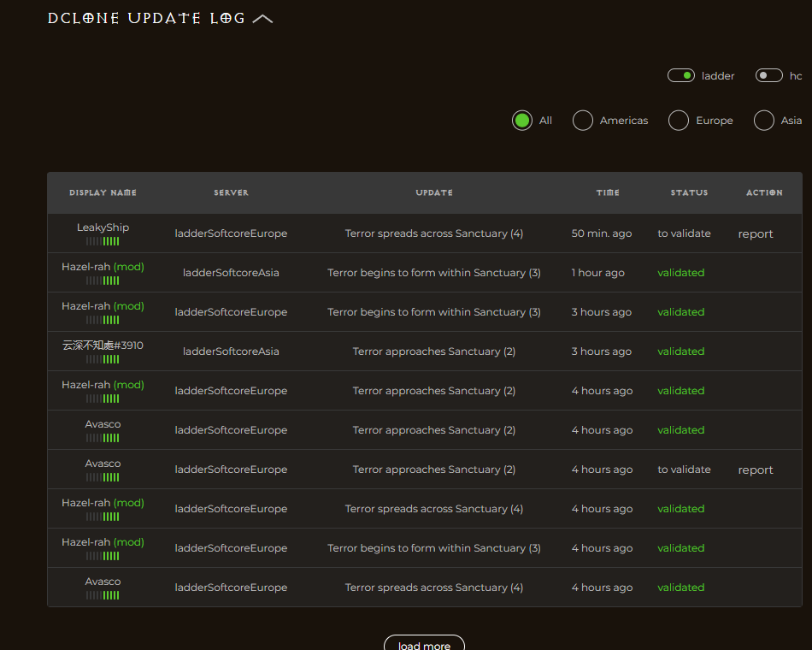This screenshot has height=650, width=812.
Task: Click reputation bar under 云深不知處#3910
Action: point(103,360)
